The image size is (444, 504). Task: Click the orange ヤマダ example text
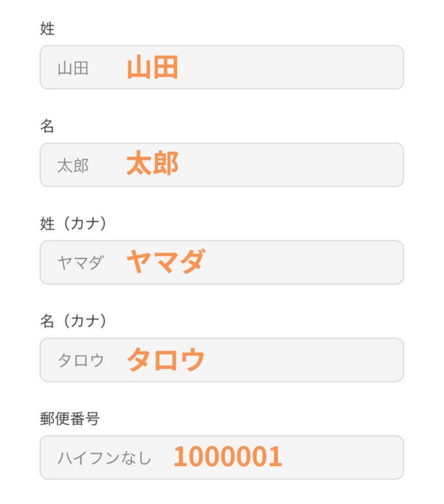pos(165,262)
